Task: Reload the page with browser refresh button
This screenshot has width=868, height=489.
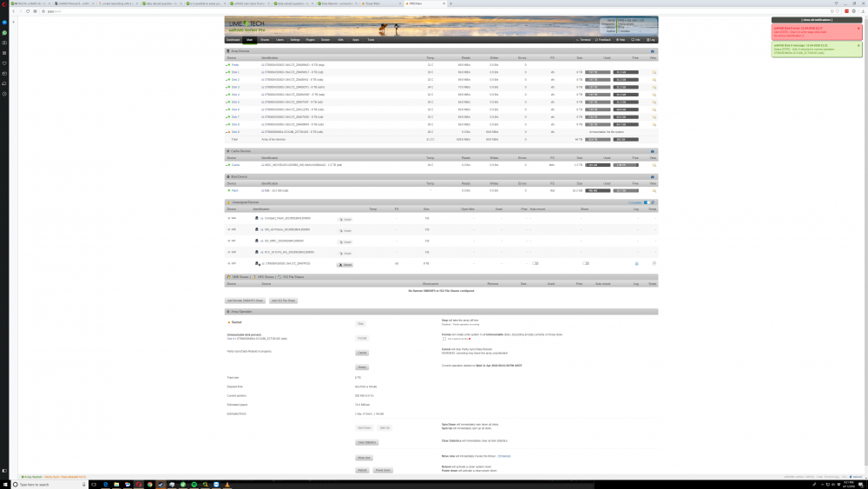Action: click(x=28, y=11)
